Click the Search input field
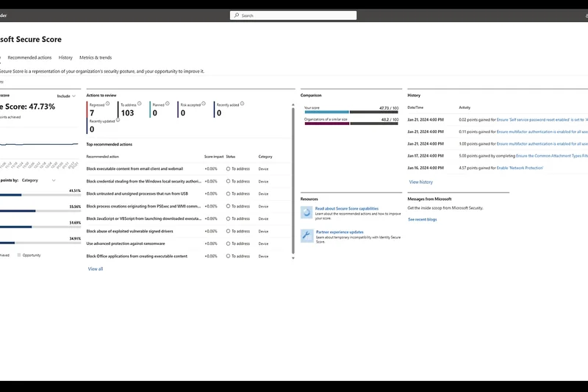Viewport: 588px width, 392px height. point(293,15)
